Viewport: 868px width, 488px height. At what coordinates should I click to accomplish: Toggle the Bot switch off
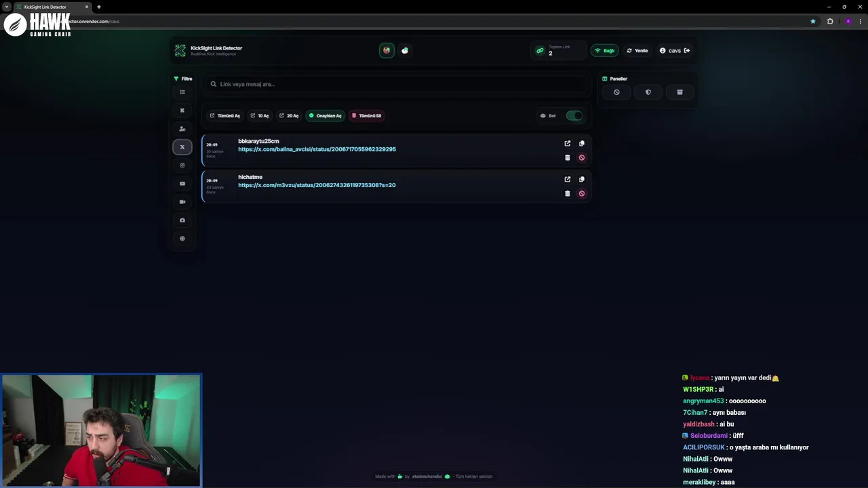point(574,116)
